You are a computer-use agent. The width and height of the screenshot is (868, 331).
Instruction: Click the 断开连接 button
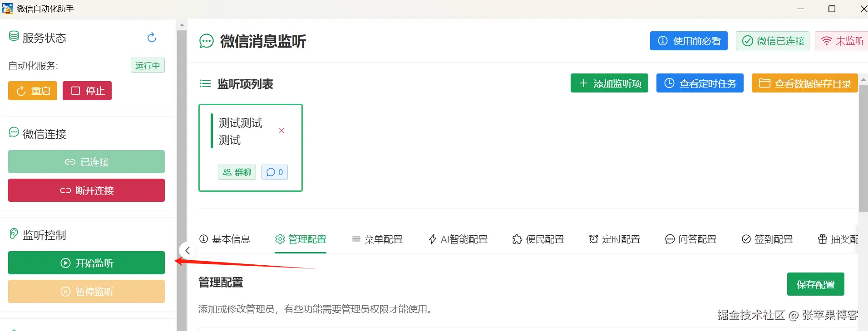86,190
